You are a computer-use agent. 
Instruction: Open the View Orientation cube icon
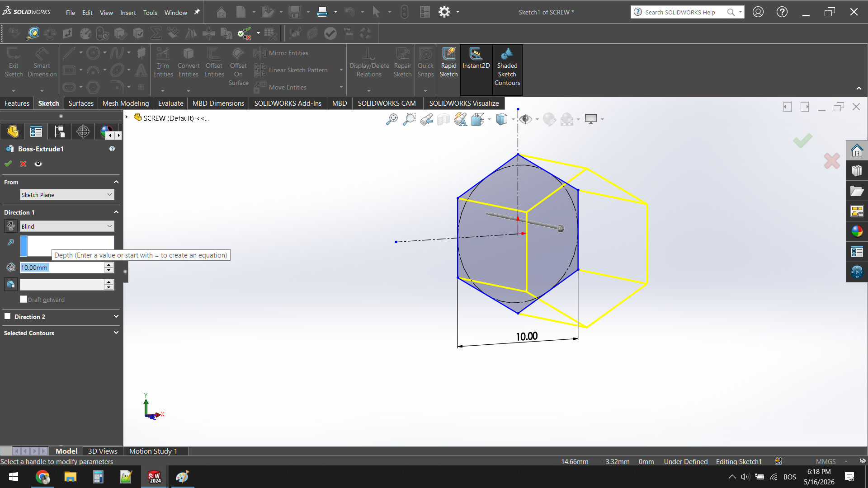(478, 119)
